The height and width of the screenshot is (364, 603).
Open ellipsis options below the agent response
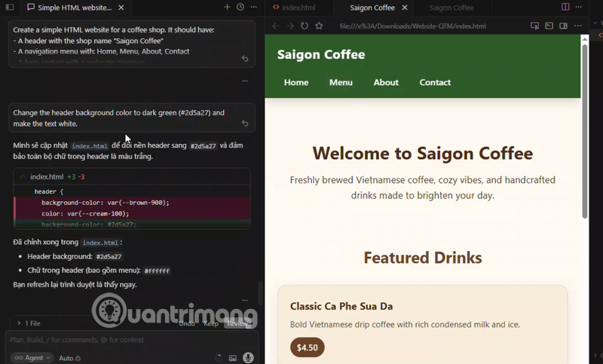(245, 300)
